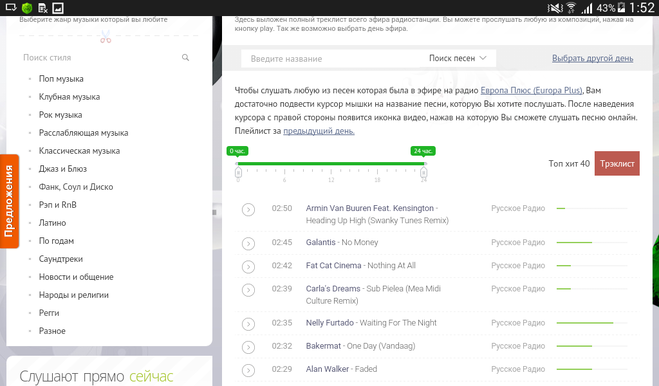Tap the Wi-Fi icon in status bar

point(571,8)
